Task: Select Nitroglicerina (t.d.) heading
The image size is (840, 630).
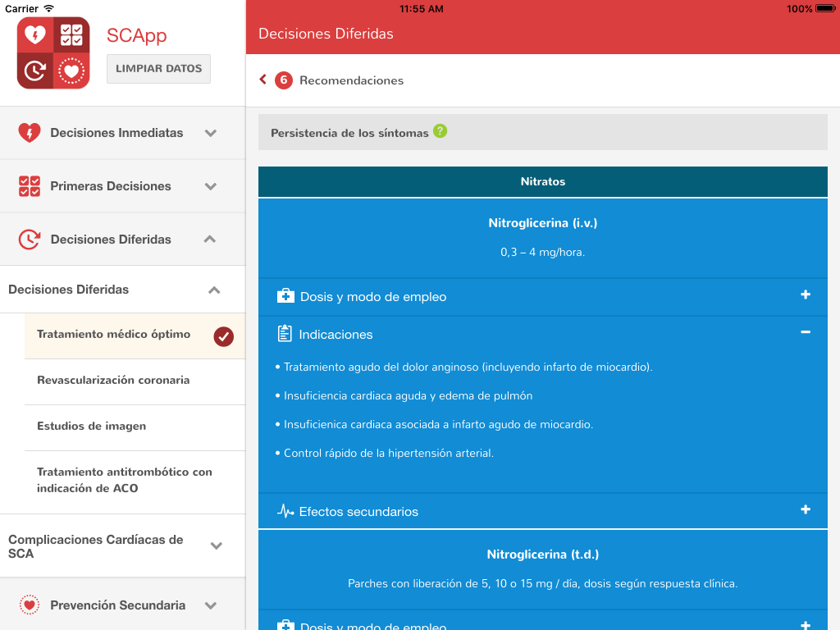Action: pyautogui.click(x=543, y=555)
